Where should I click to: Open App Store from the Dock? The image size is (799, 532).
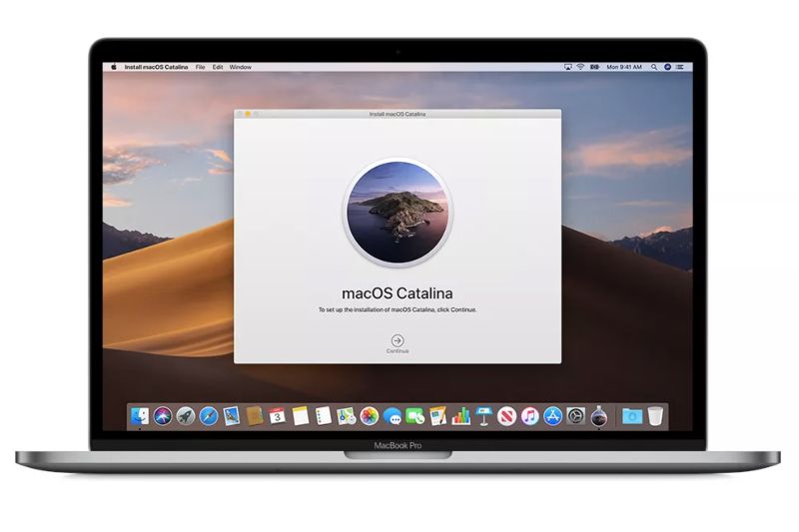point(553,415)
